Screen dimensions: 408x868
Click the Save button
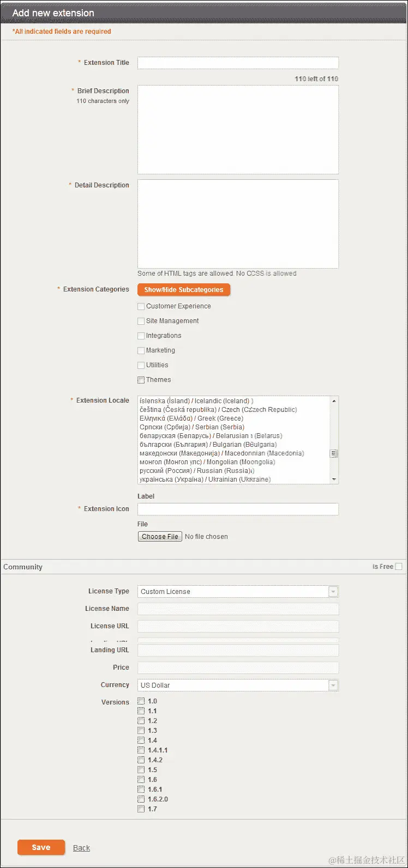(x=41, y=847)
